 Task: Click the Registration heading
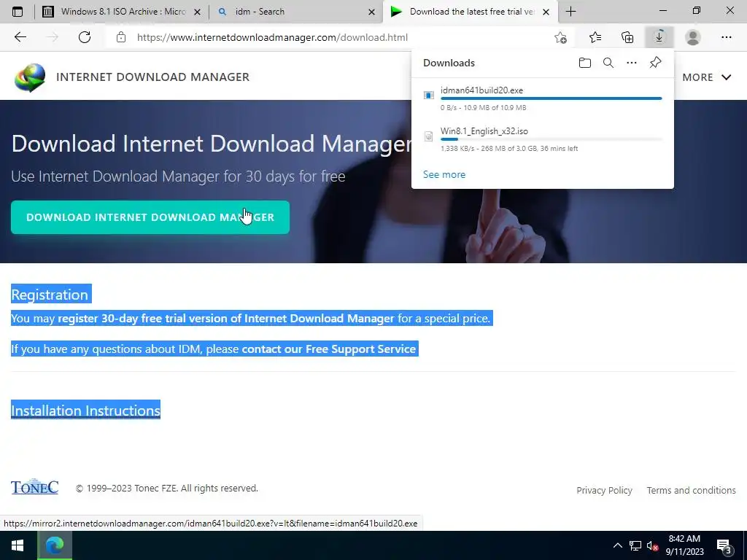pos(50,295)
